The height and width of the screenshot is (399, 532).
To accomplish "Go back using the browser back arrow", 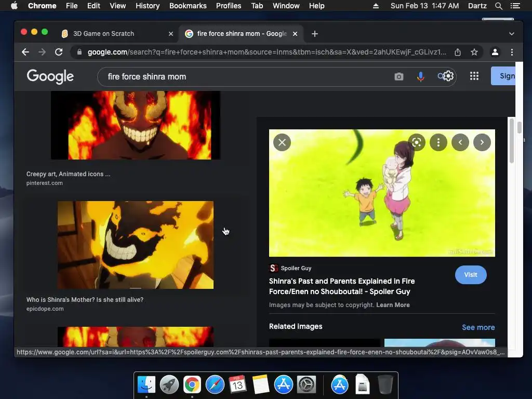I will 25,52.
